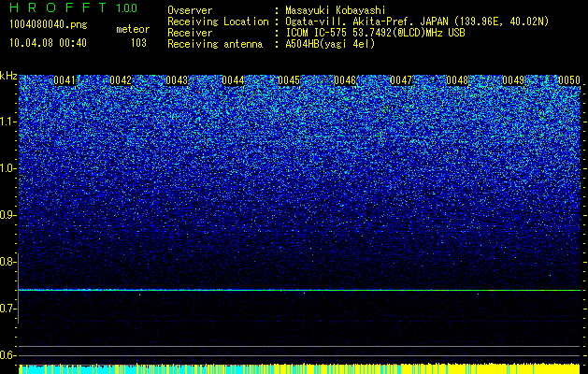Click the kHz axis unit label

[x=8, y=76]
